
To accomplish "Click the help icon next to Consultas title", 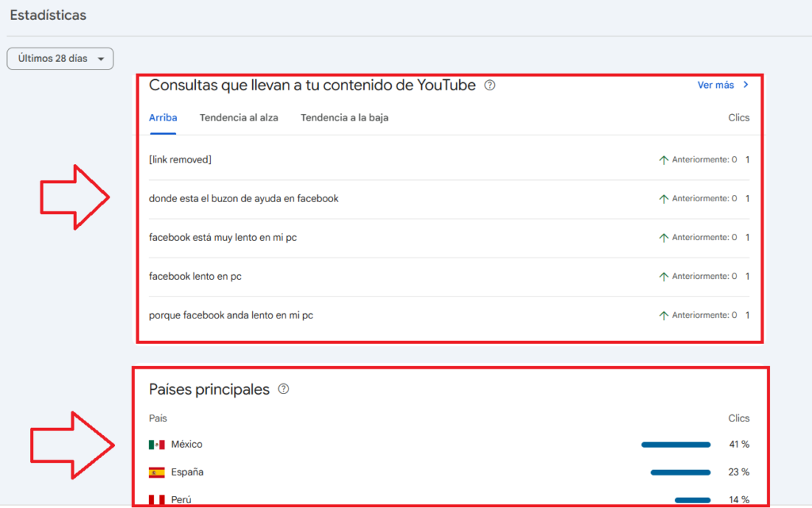I will point(489,86).
